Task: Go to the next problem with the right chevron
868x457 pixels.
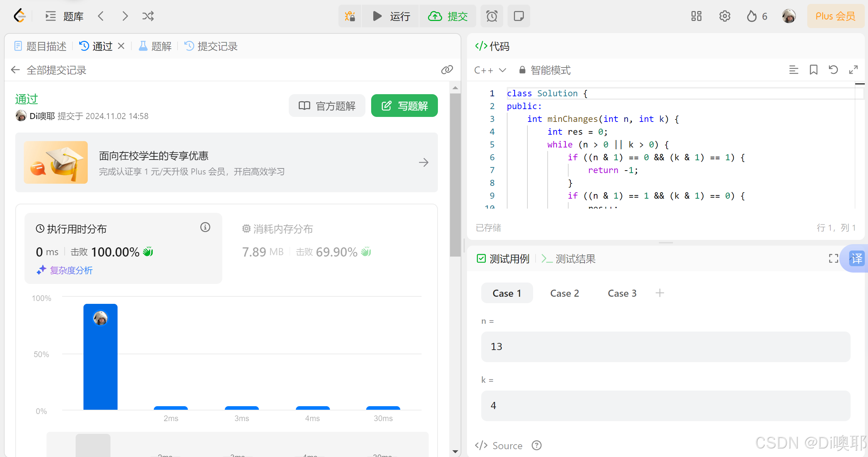Action: tap(125, 16)
